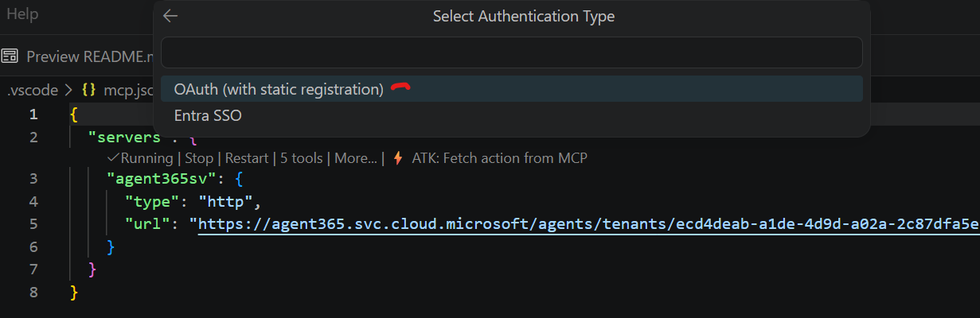Switch to Preview README tab
980x318 pixels.
[x=88, y=56]
